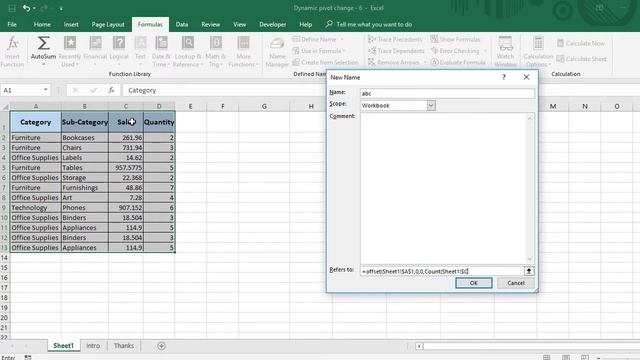Screen dimensions: 640x360
Task: Switch to the Insert ribbon tab
Action: (x=71, y=24)
